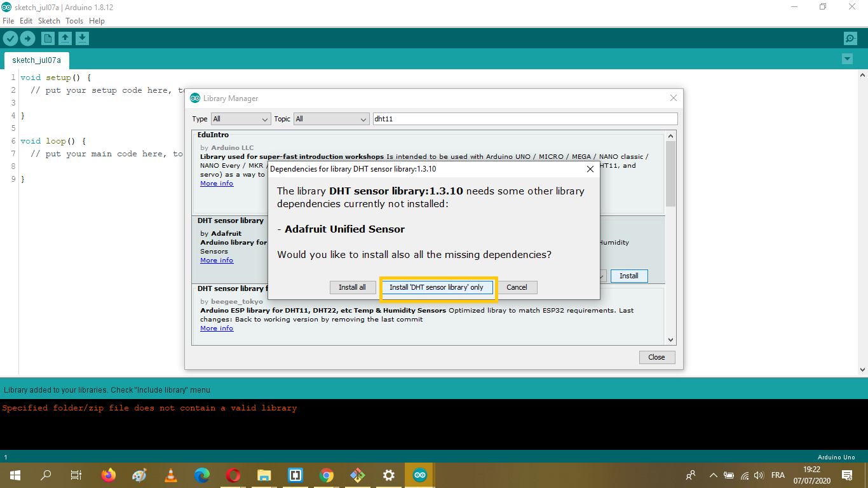Launch Google Chrome from the taskbar
Viewport: 868px width, 488px height.
(327, 475)
